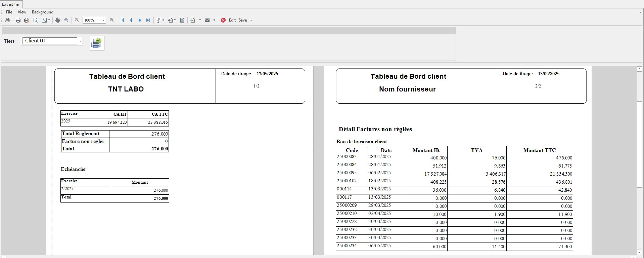
Task: Open the 100% zoom level dropdown
Action: click(x=103, y=21)
